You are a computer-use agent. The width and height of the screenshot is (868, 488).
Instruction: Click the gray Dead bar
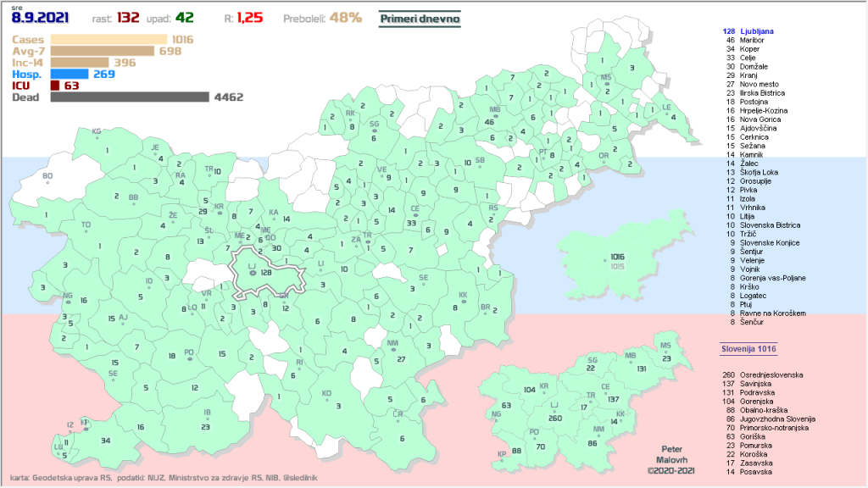(x=129, y=97)
